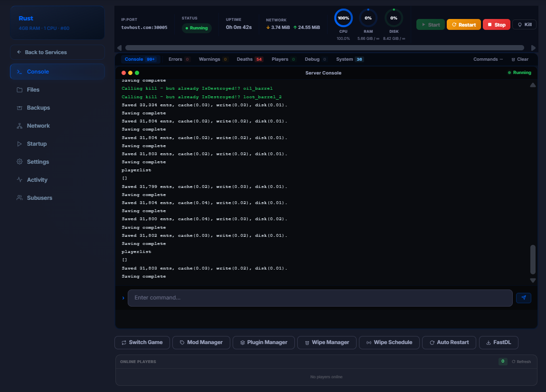
Task: Open the Backups sidebar section
Action: click(x=38, y=108)
